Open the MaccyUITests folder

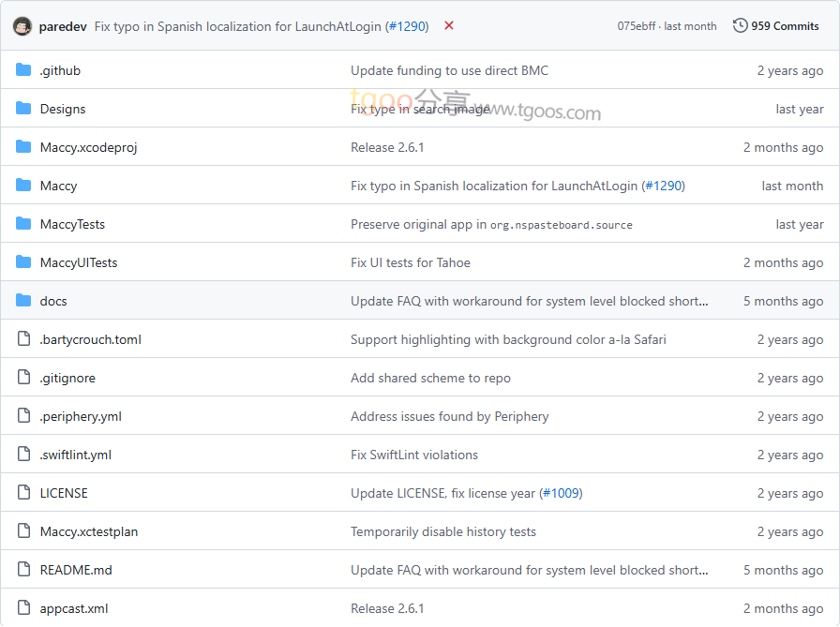point(79,262)
